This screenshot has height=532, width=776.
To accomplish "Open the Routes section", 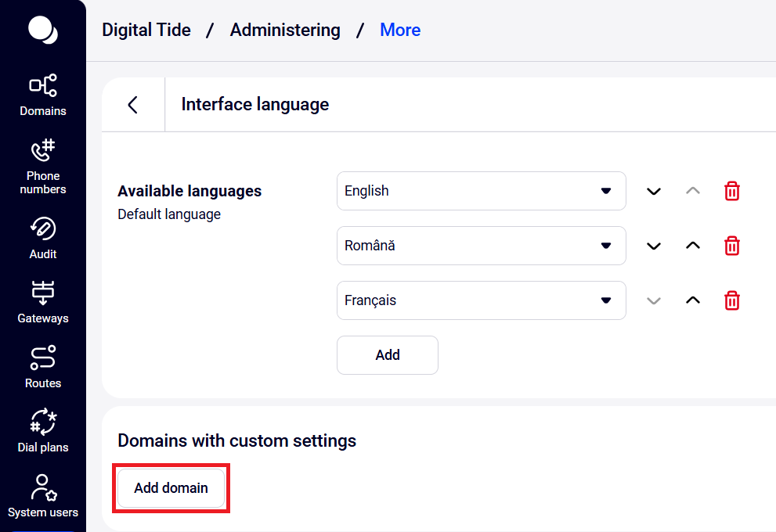I will point(43,367).
